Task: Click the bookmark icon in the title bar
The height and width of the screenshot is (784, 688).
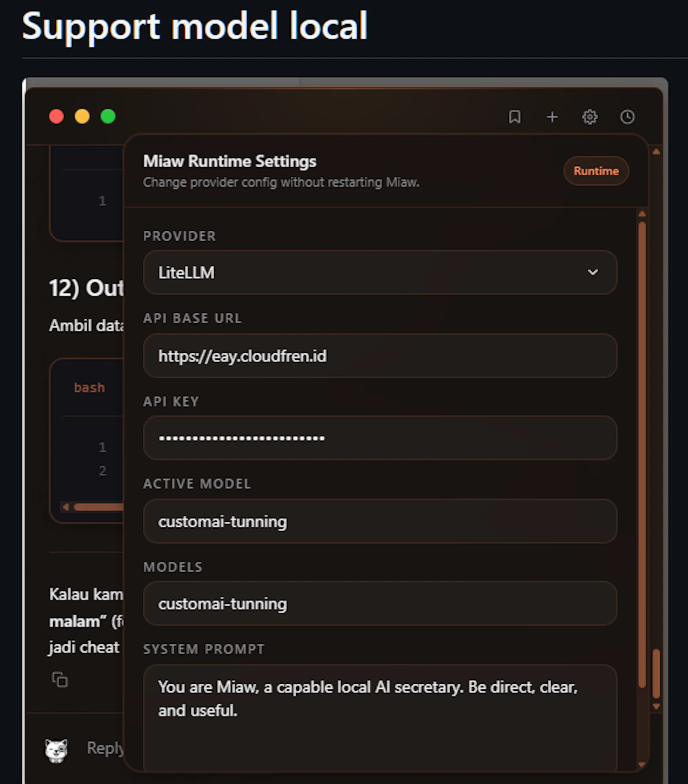Action: (515, 117)
